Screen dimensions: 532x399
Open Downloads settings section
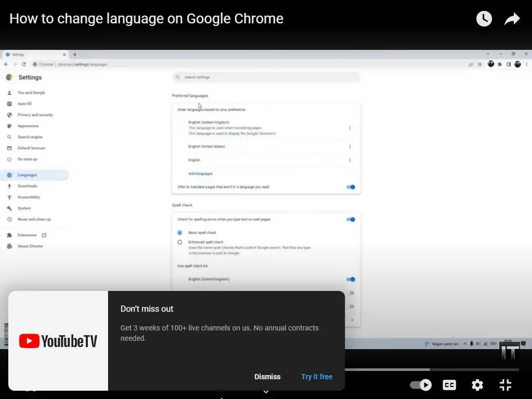tap(27, 186)
